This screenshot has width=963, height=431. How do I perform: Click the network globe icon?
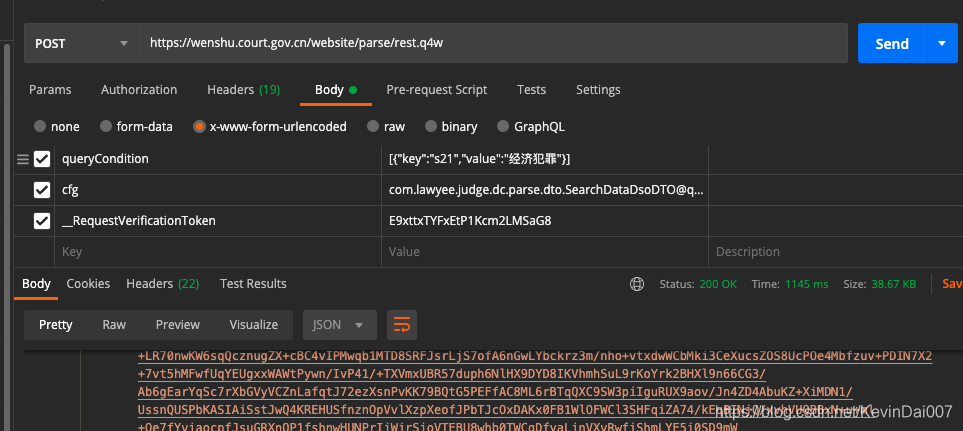tap(637, 284)
